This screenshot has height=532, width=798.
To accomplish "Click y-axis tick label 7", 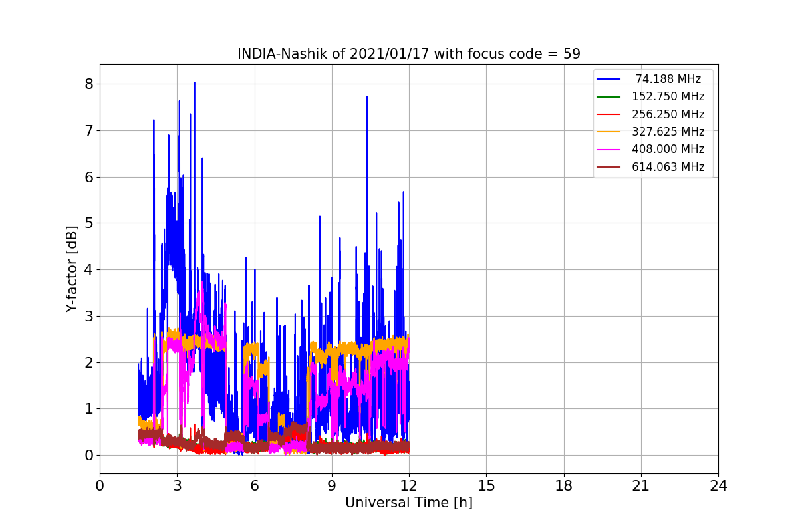I will click(x=88, y=130).
